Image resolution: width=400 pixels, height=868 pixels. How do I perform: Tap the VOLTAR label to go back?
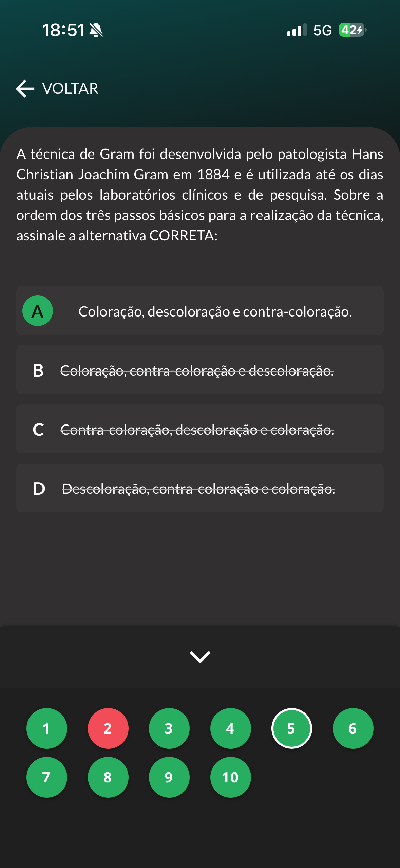[x=70, y=89]
